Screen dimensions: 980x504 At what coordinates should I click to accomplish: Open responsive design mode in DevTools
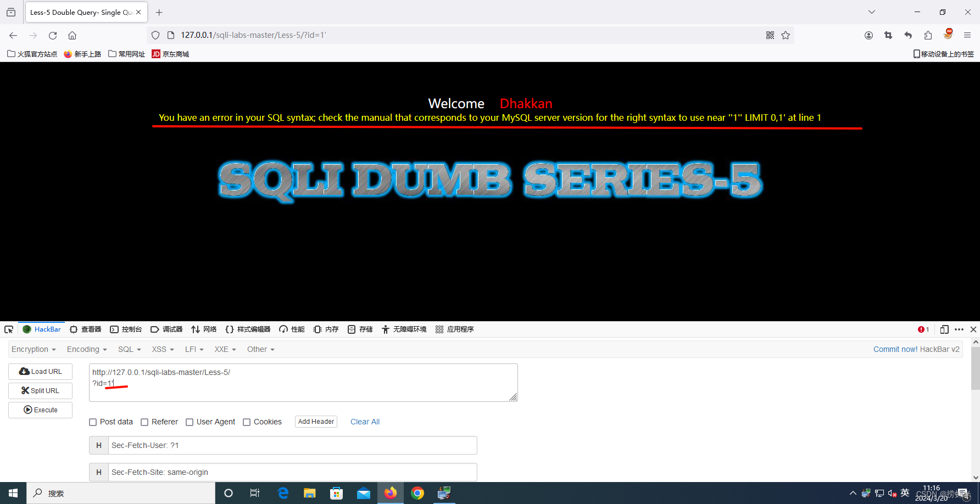point(944,329)
